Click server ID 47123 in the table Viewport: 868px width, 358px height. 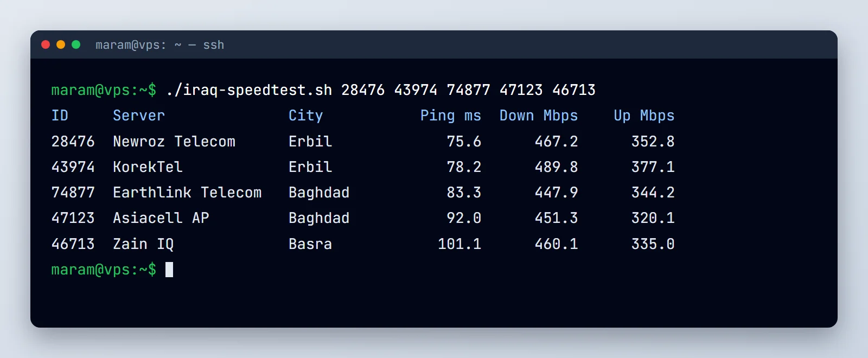[x=73, y=218]
